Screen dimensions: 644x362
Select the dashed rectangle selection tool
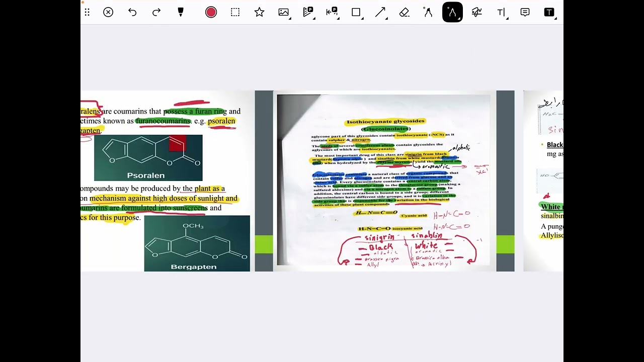(x=235, y=12)
